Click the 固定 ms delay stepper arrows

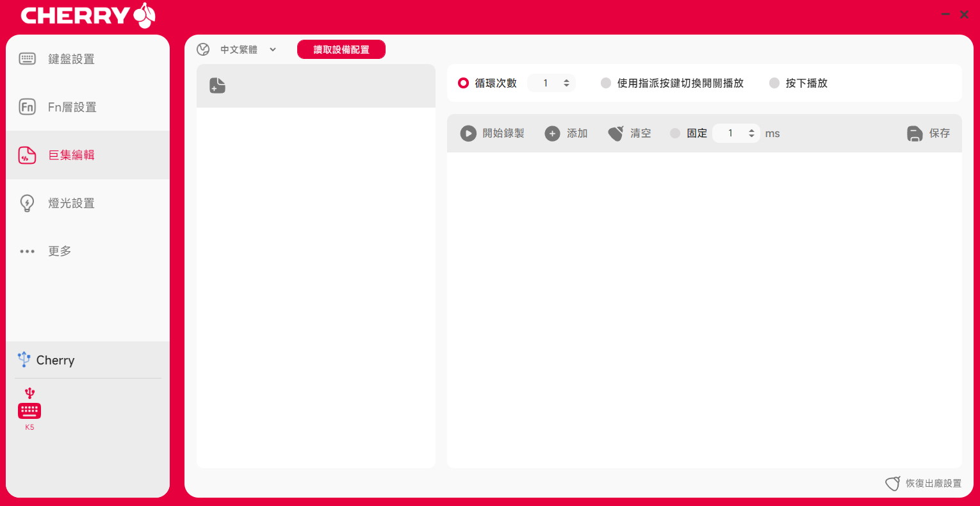751,133
